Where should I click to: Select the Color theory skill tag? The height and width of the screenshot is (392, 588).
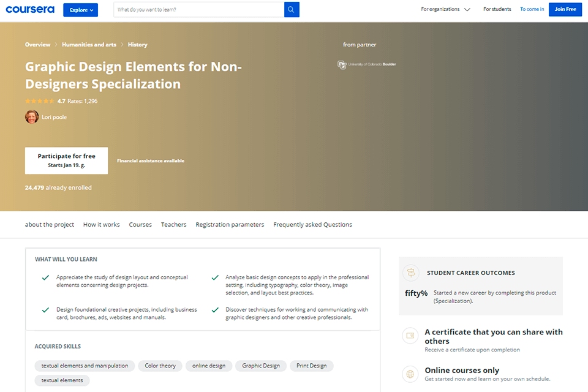click(x=160, y=366)
